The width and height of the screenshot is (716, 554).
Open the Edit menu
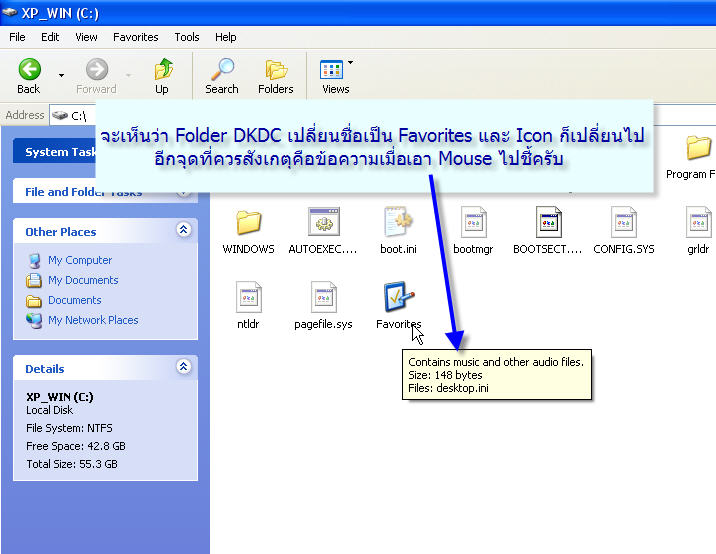tap(50, 37)
